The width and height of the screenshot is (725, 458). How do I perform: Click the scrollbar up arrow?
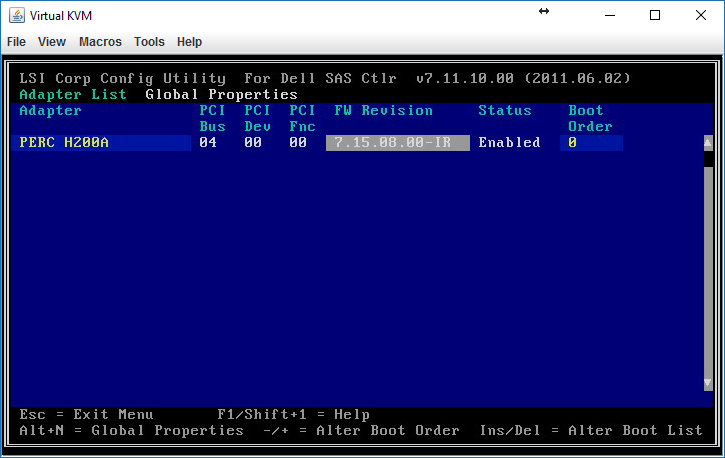point(708,143)
